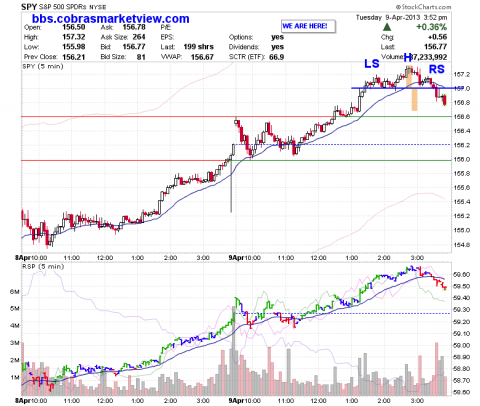Screen dimensions: 480x406
Task: Click the WE ARE HERE! box
Action: tap(308, 26)
